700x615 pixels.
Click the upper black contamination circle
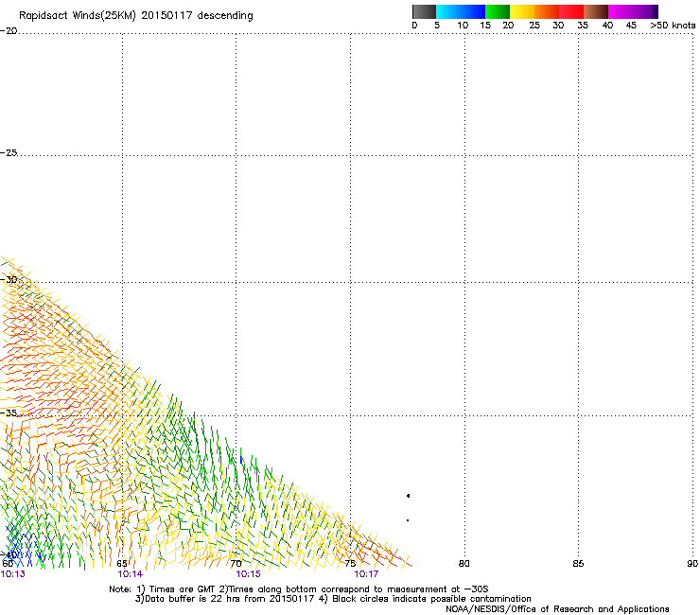[x=408, y=496]
